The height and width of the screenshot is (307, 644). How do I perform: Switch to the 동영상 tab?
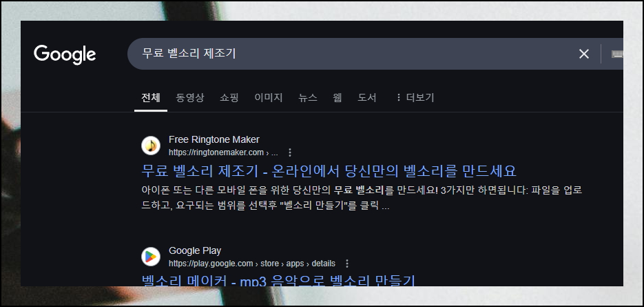coord(189,98)
